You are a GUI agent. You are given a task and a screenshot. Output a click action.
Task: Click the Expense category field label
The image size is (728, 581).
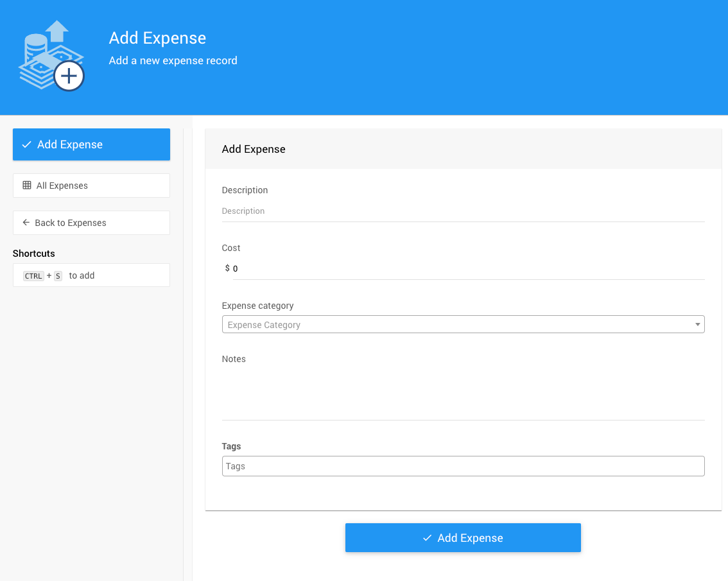[257, 306]
